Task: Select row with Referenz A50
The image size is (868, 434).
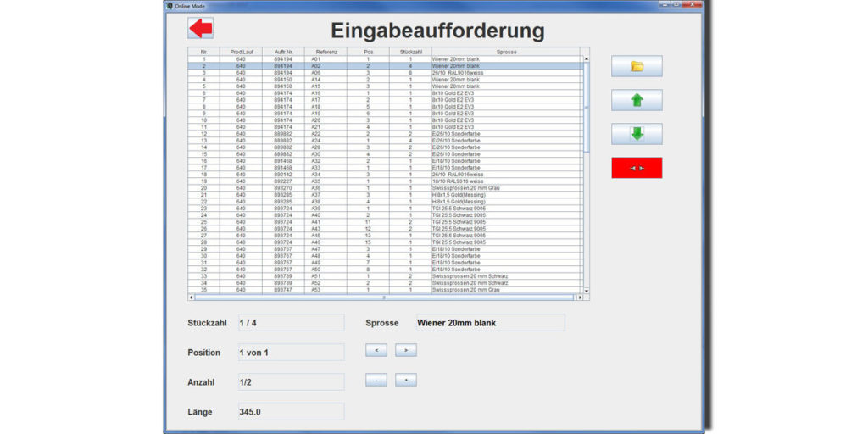Action: pyautogui.click(x=386, y=269)
